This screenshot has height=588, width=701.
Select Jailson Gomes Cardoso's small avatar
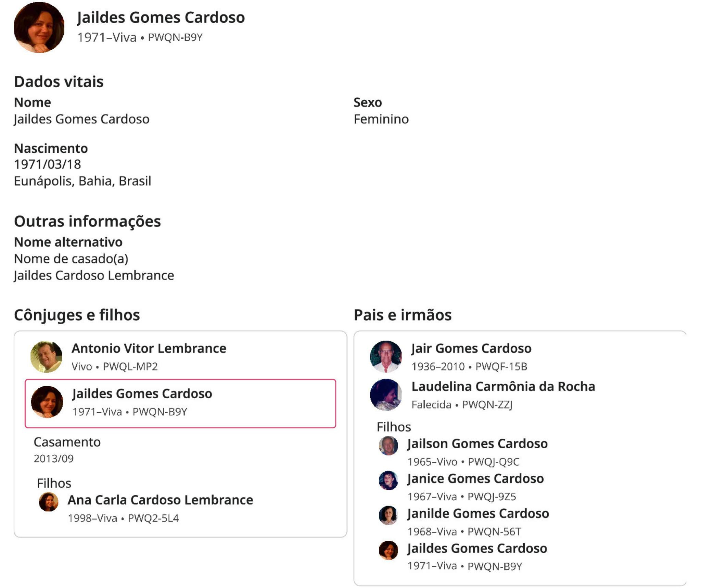[388, 446]
